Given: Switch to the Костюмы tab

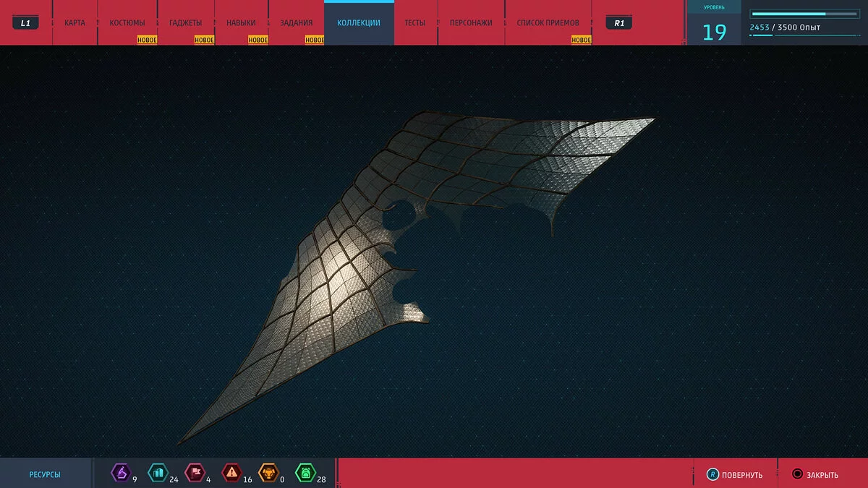Looking at the screenshot, I should [127, 23].
